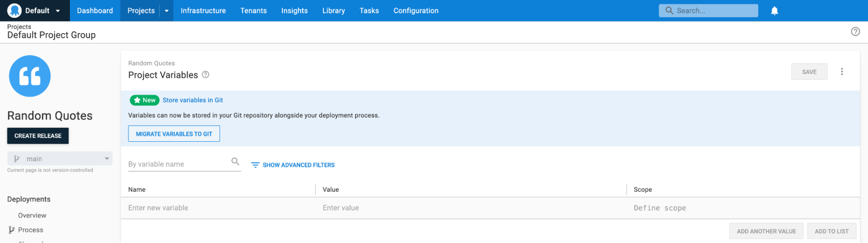Click the top Search field
The width and height of the screenshot is (868, 243).
click(x=708, y=10)
